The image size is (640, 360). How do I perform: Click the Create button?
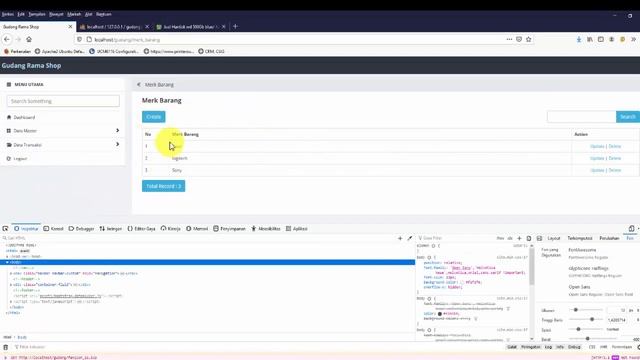pyautogui.click(x=153, y=117)
